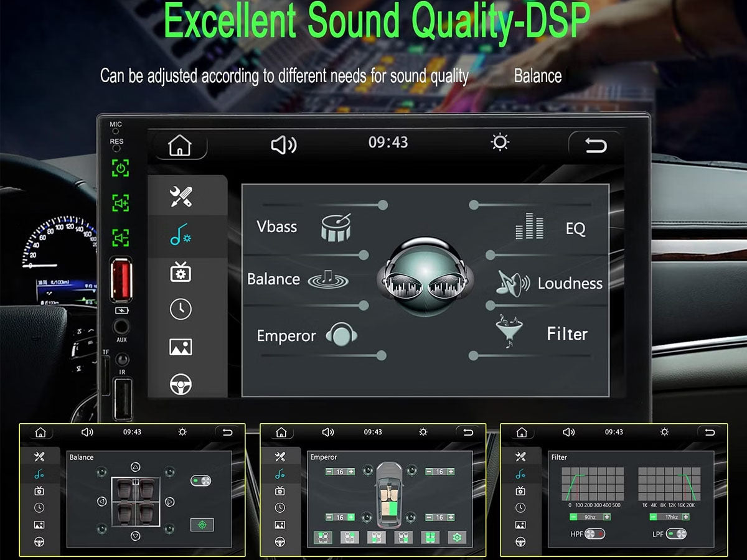Open picture settings icon on Filter screen
747x560 pixels.
[520, 525]
